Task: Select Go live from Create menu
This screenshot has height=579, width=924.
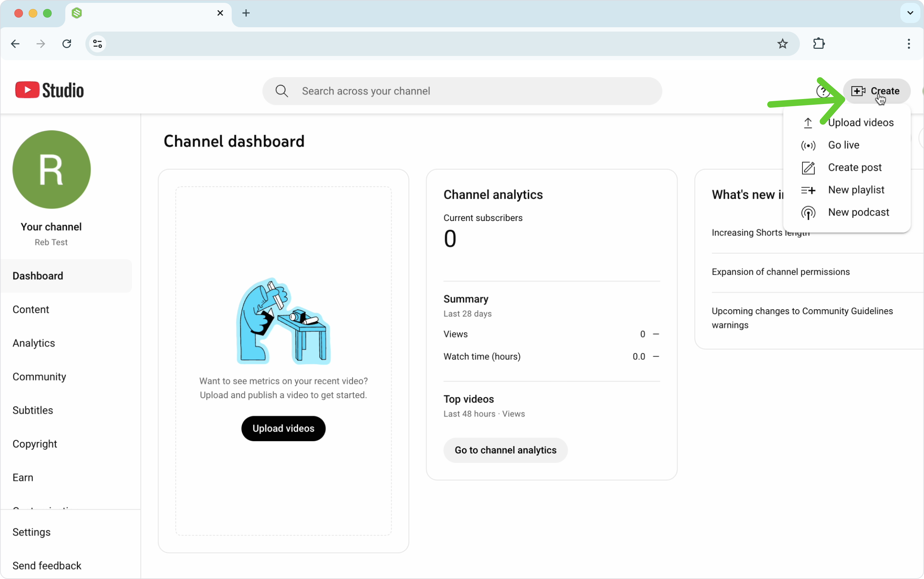Action: coord(843,145)
